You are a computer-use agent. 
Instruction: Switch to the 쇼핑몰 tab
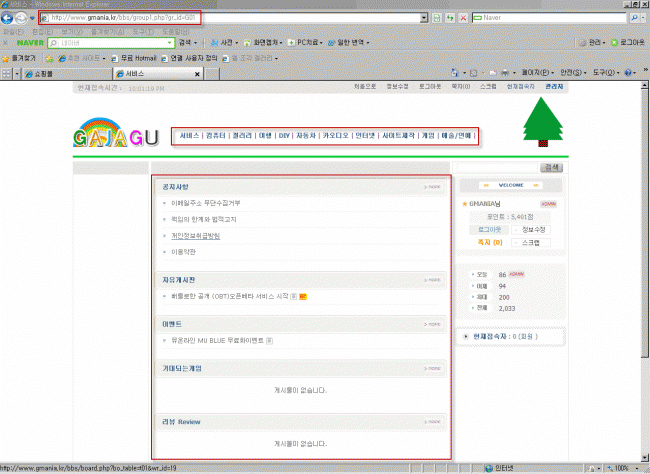[x=66, y=74]
